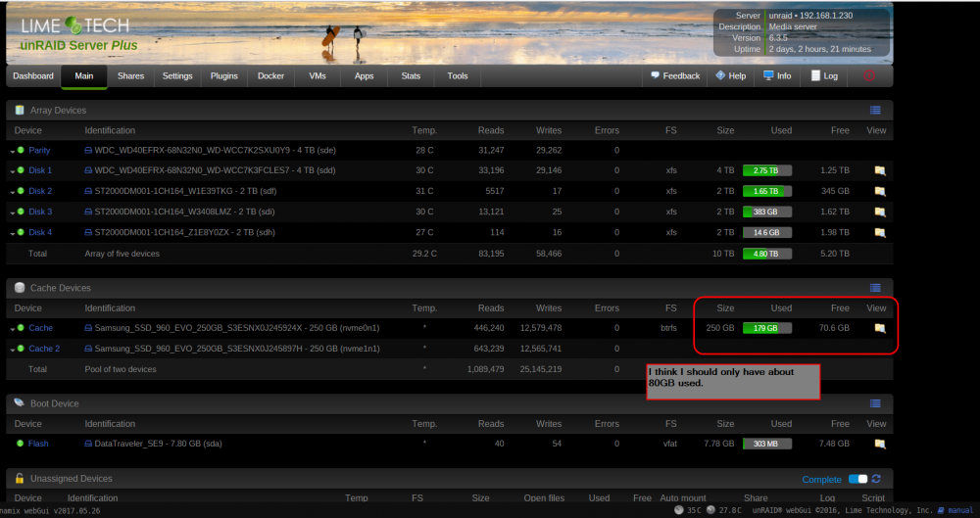Open the Flash device link

[38, 443]
